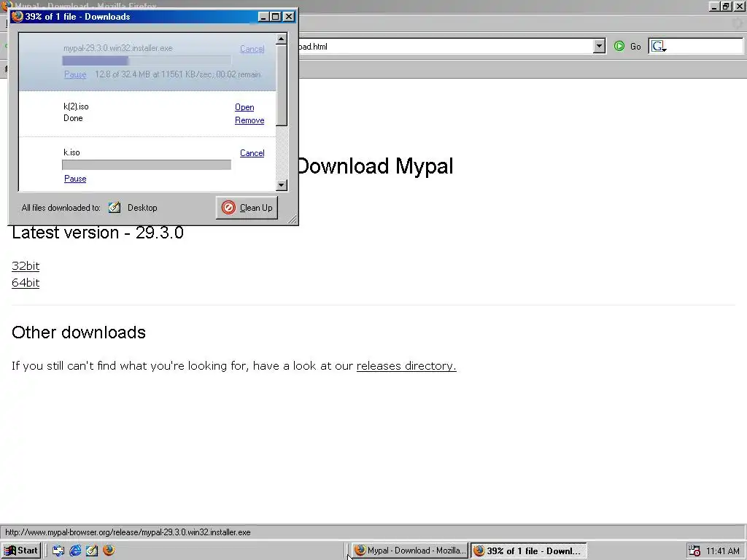
Task: Cancel the mypal-29.3.0 installer download
Action: 252,49
